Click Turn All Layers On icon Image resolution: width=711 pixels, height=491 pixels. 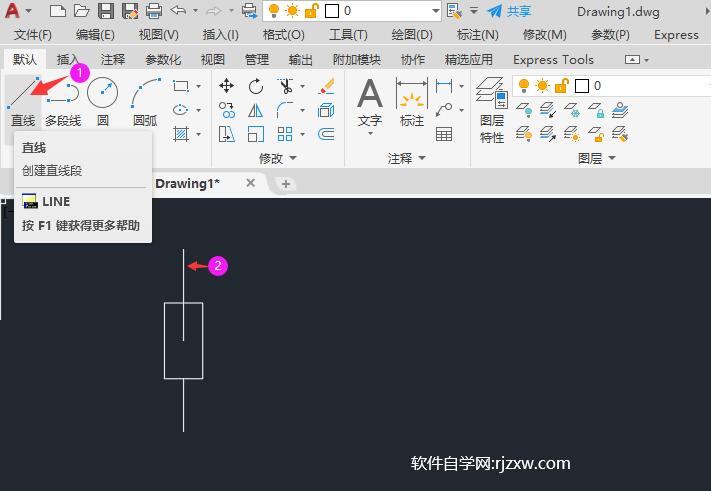[x=524, y=134]
